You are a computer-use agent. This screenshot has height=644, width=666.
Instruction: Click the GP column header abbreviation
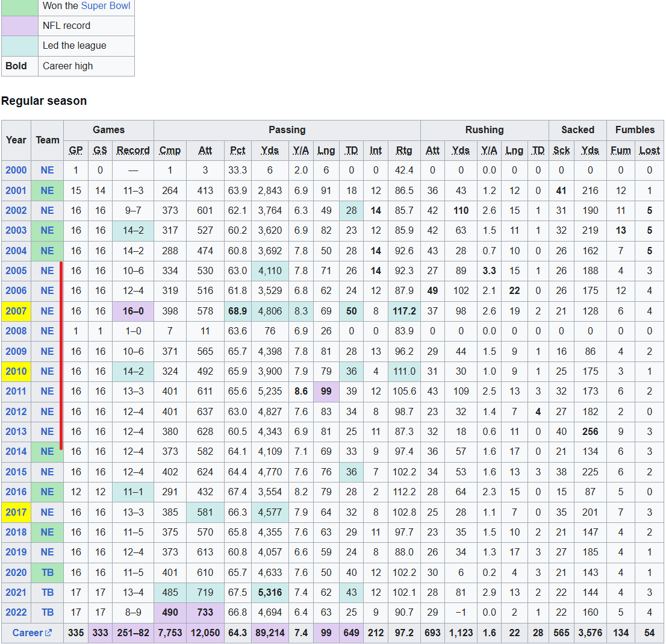pos(76,151)
